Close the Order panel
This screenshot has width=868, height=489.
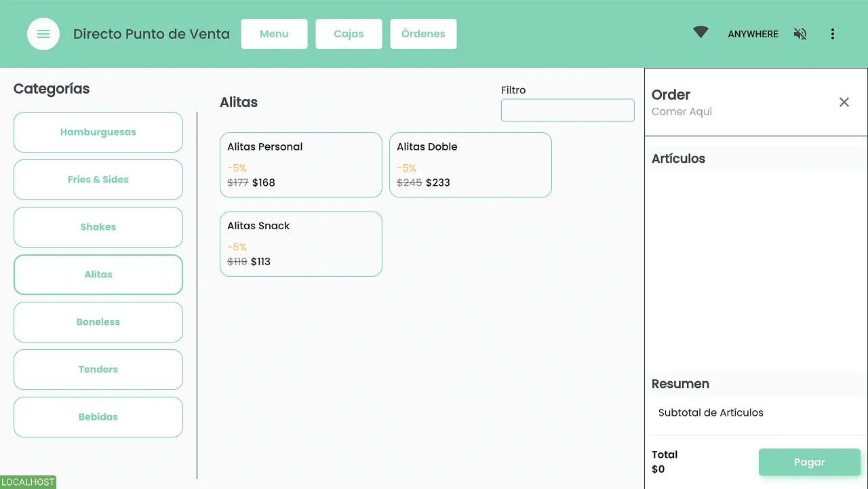[844, 102]
